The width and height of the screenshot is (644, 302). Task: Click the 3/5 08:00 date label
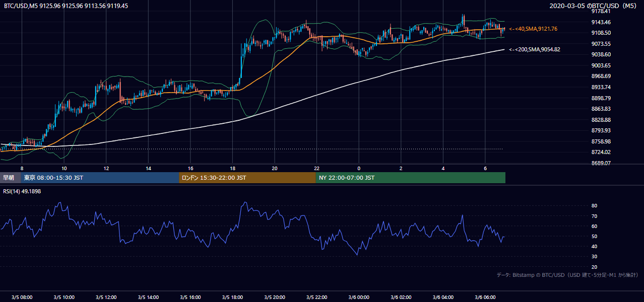22,297
